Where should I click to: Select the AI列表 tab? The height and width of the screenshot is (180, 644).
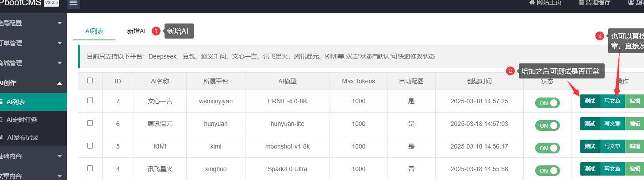pos(94,31)
